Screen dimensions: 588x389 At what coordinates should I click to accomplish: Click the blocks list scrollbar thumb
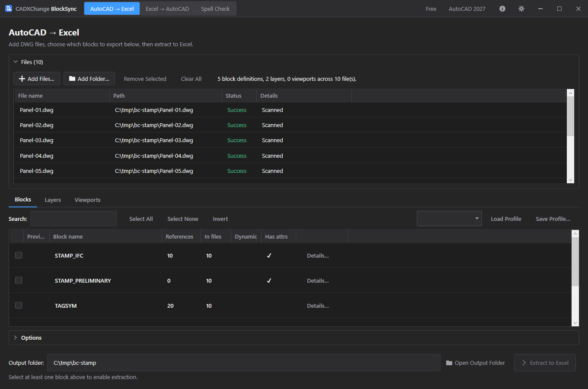pyautogui.click(x=575, y=261)
